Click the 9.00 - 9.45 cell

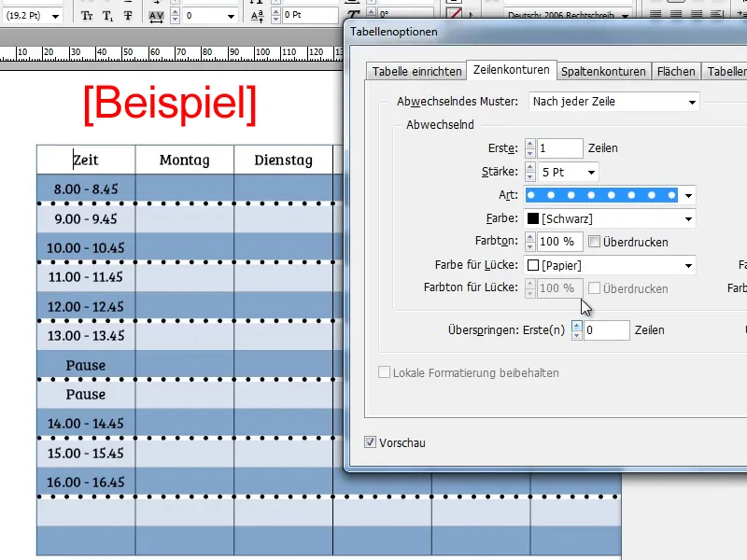tap(86, 218)
